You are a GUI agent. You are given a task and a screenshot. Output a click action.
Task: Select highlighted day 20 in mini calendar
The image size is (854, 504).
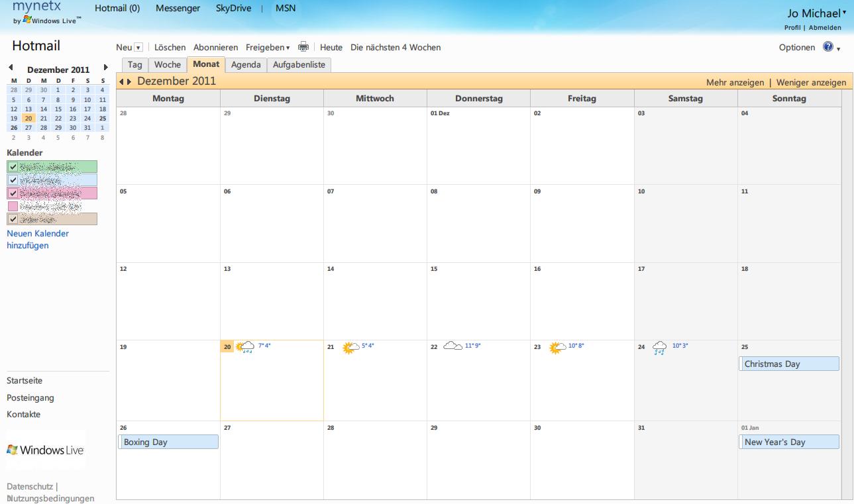(x=28, y=119)
